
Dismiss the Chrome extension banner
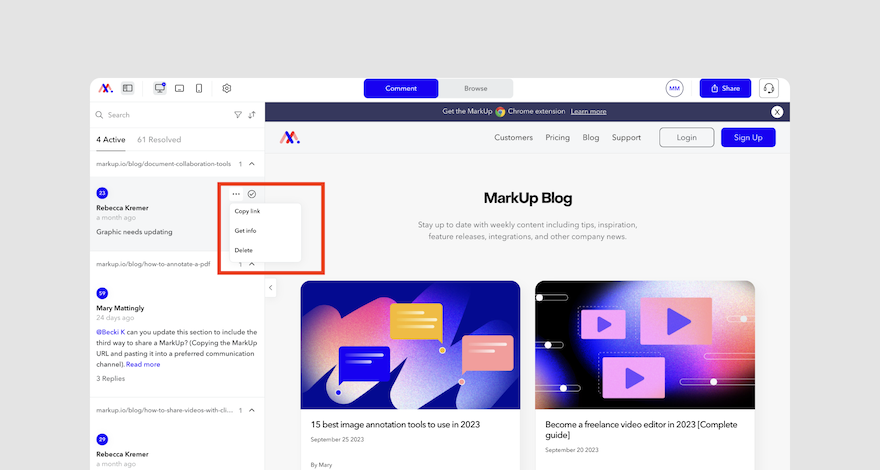pyautogui.click(x=777, y=112)
